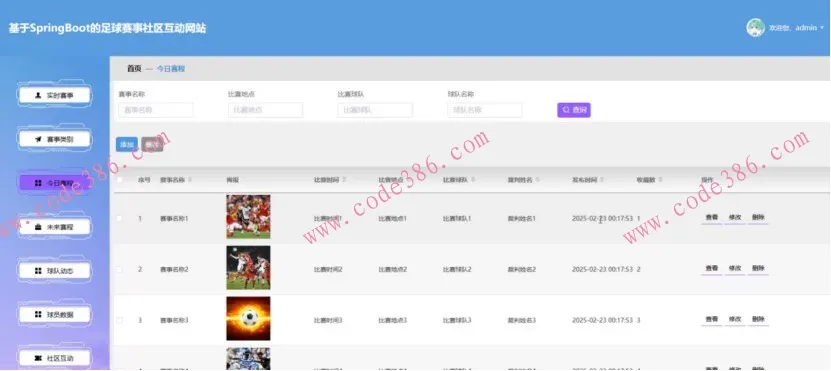
Task: Open the 实时赛事 sidebar menu
Action: point(54,95)
